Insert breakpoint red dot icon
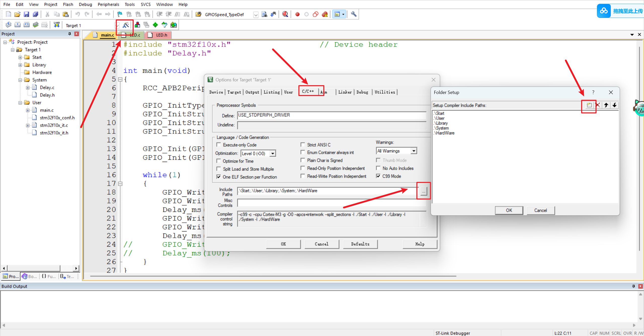The height and width of the screenshot is (336, 644). (x=297, y=14)
